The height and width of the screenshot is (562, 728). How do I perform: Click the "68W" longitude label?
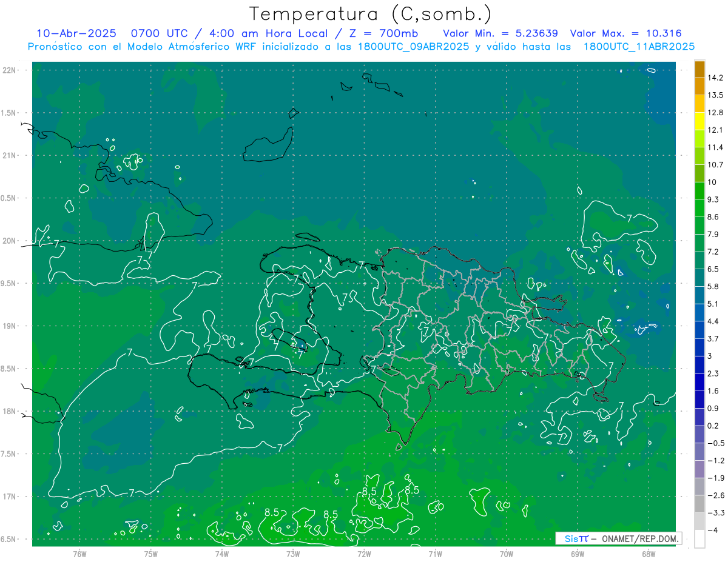pyautogui.click(x=648, y=554)
